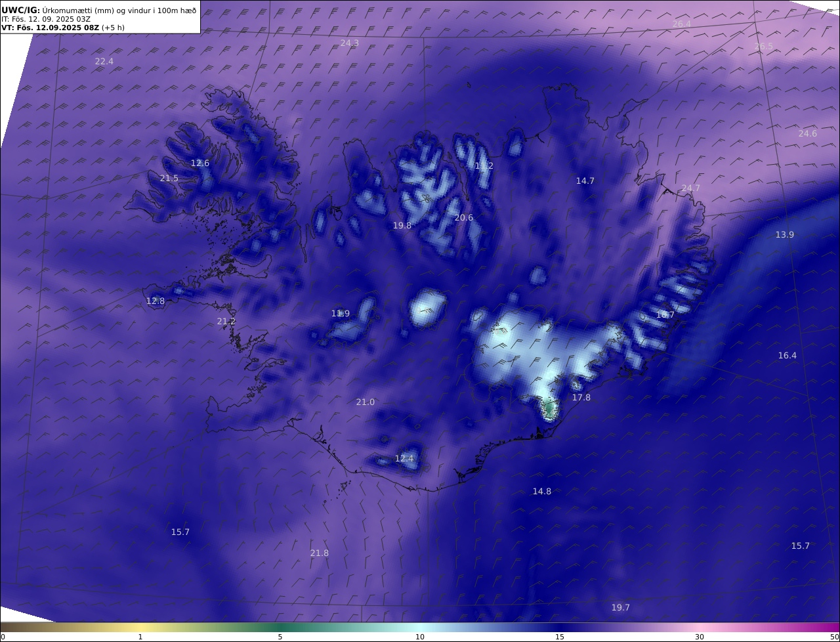
Task: Select the 13.9 value label
Action: [x=785, y=234]
